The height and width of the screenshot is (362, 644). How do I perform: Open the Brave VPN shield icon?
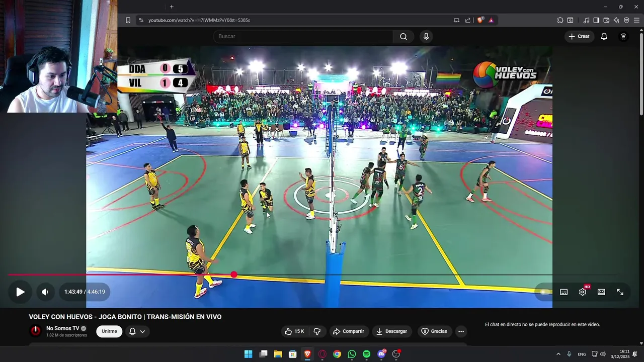point(626,20)
